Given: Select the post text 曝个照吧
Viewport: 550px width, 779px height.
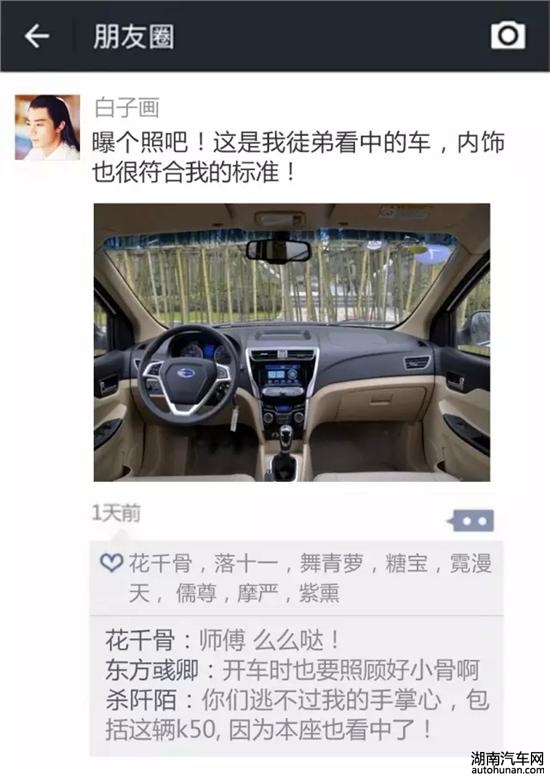Looking at the screenshot, I should [x=140, y=143].
